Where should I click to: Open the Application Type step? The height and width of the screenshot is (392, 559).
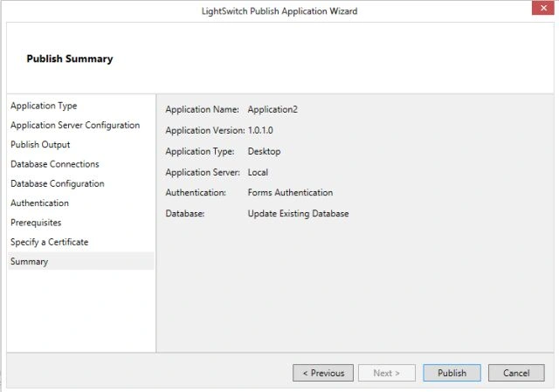point(44,106)
